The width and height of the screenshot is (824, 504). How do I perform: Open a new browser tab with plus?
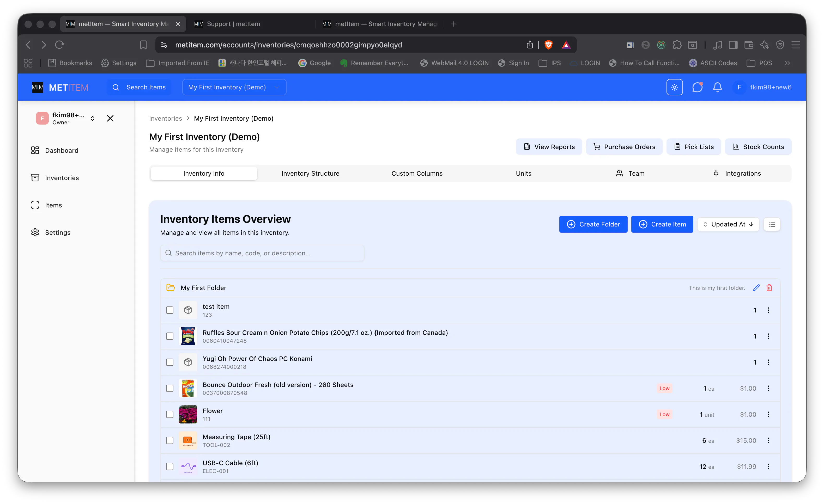point(453,24)
